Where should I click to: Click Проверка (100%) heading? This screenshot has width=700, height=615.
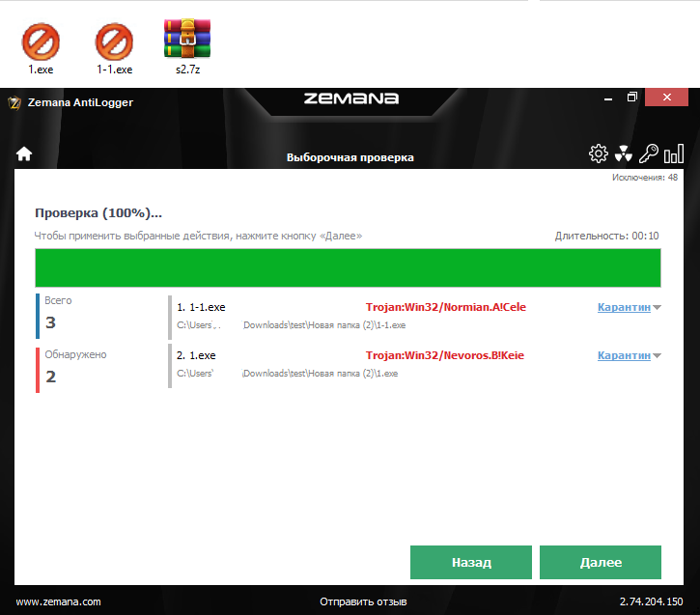pos(98,212)
